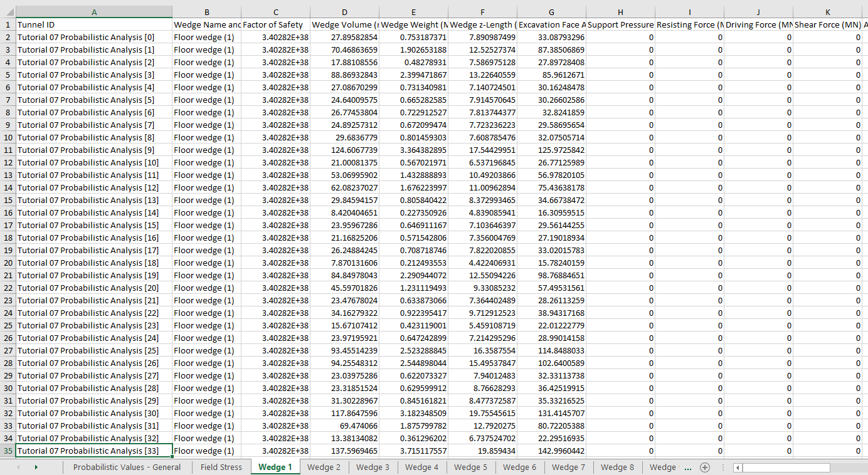
Task: Show hidden sheet tabs via ellipsis
Action: 687,467
